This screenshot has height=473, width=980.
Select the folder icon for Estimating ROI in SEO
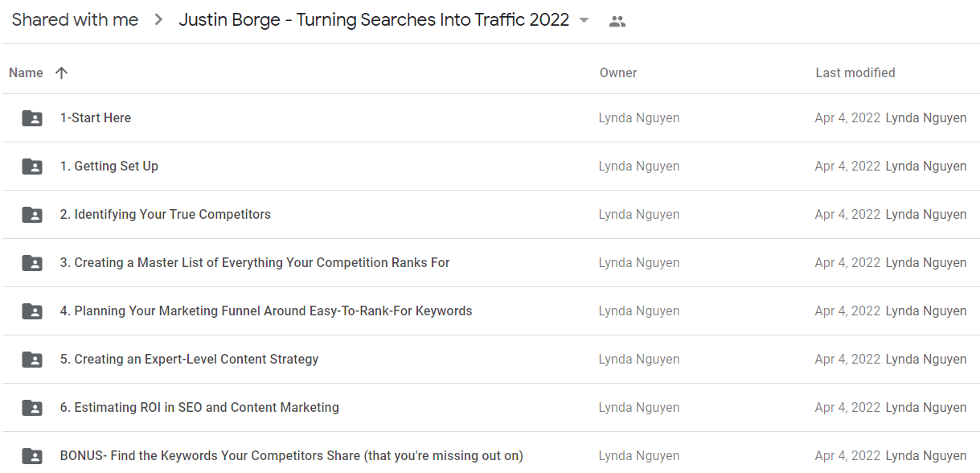(x=32, y=408)
